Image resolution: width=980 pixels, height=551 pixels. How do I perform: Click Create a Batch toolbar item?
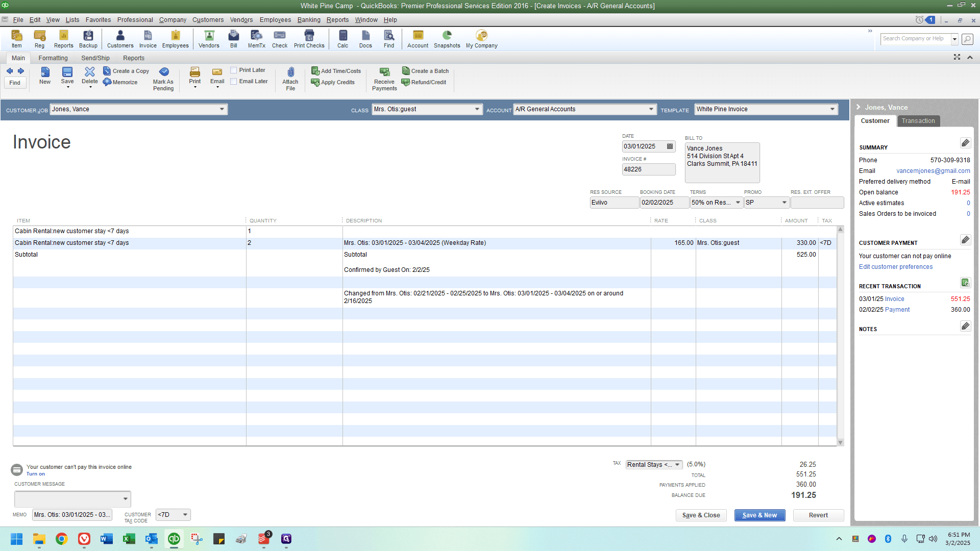425,71
